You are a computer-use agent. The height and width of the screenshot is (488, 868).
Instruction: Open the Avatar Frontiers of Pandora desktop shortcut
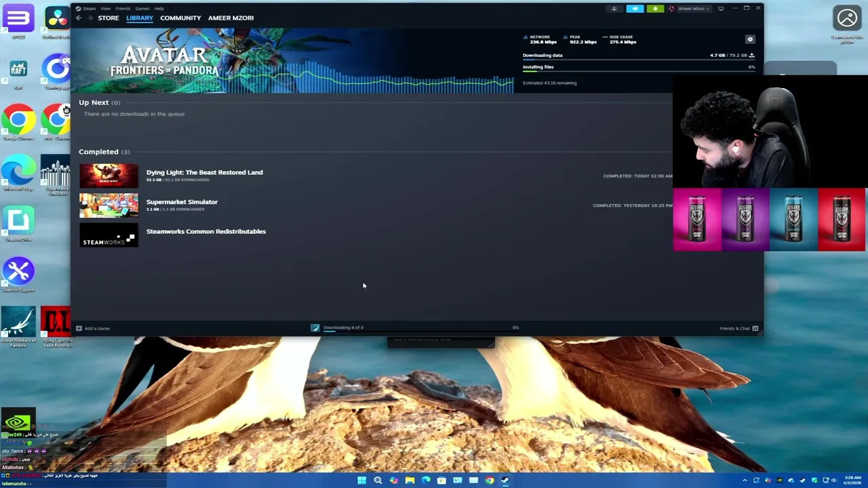(x=18, y=327)
